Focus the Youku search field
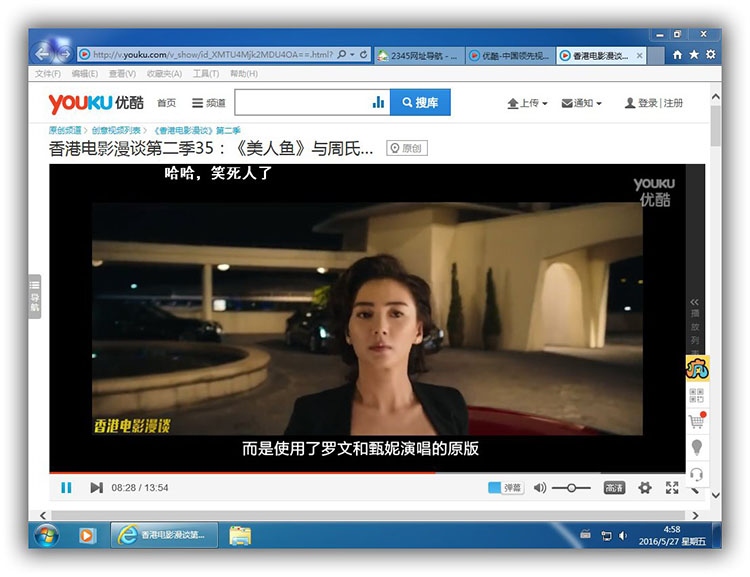 point(302,102)
